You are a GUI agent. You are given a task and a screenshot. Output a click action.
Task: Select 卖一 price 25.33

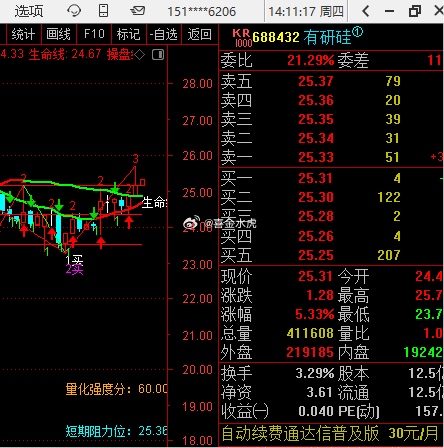pyautogui.click(x=316, y=157)
